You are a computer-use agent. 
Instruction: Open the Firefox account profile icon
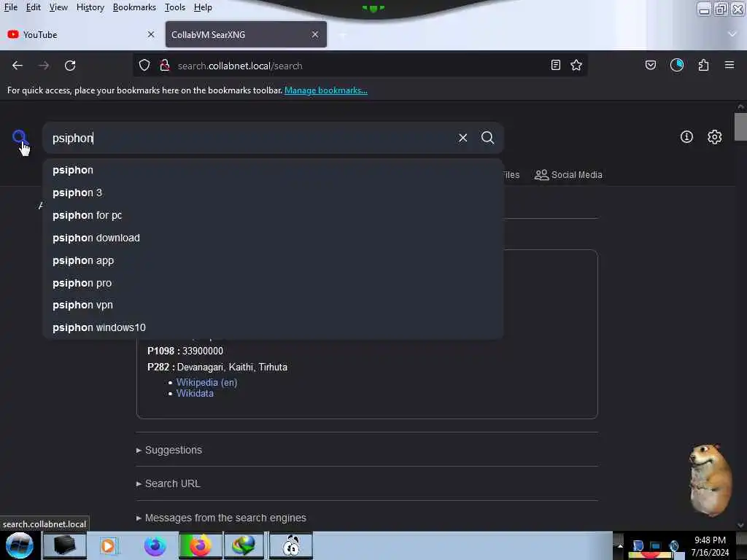[676, 65]
